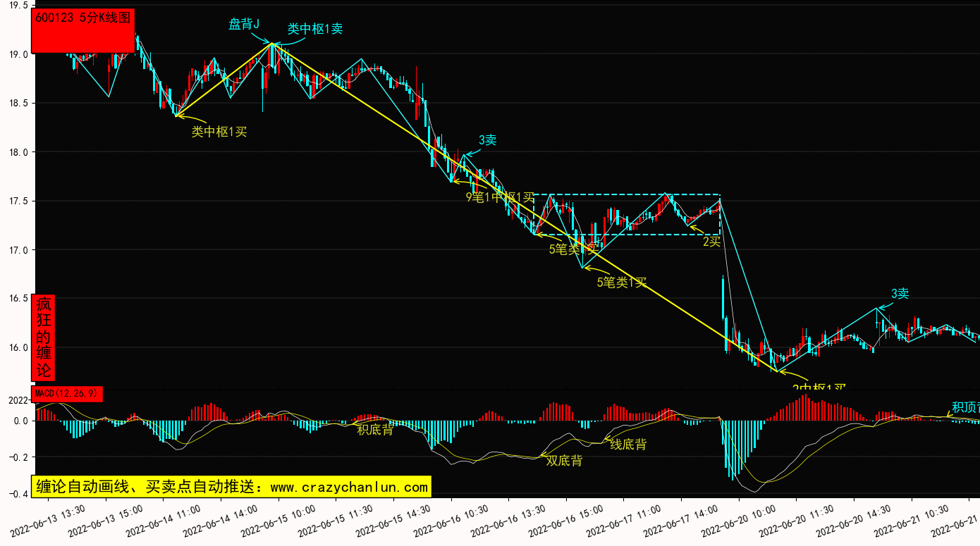Click the 类中枢1卖 sell marker label
Image resolution: width=980 pixels, height=546 pixels.
click(x=314, y=29)
